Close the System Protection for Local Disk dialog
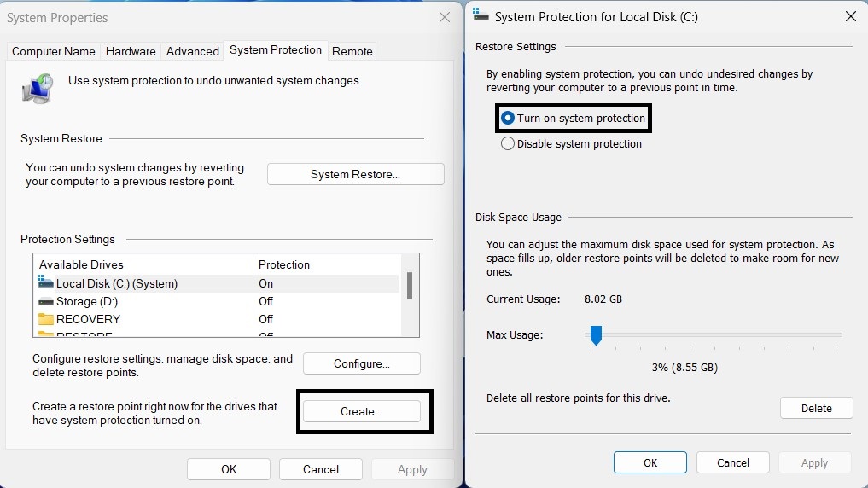The height and width of the screenshot is (488, 868). point(851,16)
